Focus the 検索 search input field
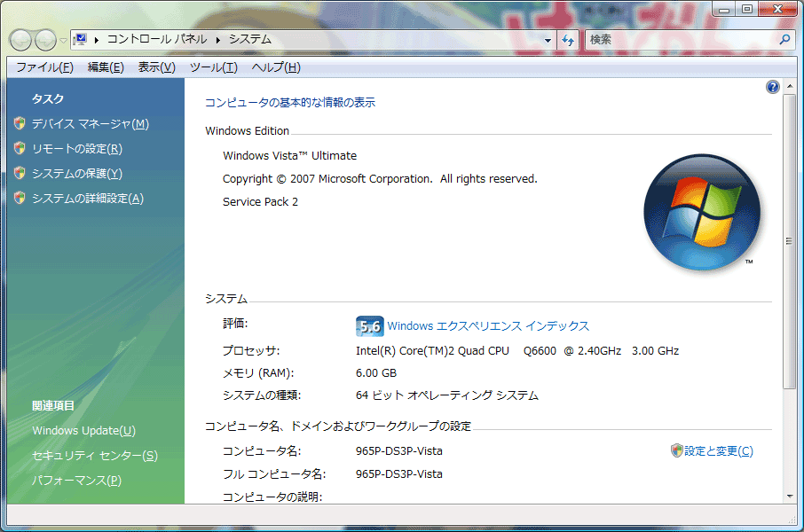Image resolution: width=804 pixels, height=532 pixels. [682, 40]
